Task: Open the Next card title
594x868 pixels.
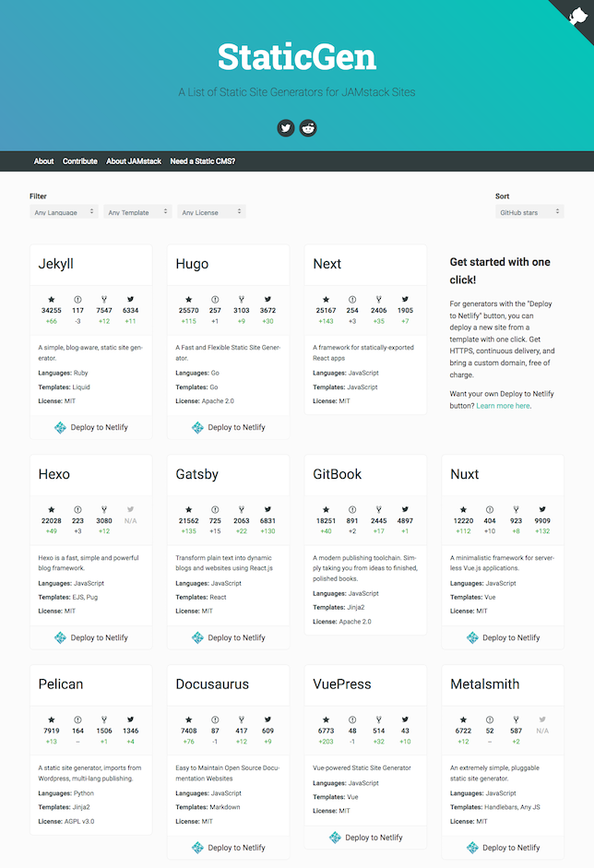Action: click(x=327, y=264)
